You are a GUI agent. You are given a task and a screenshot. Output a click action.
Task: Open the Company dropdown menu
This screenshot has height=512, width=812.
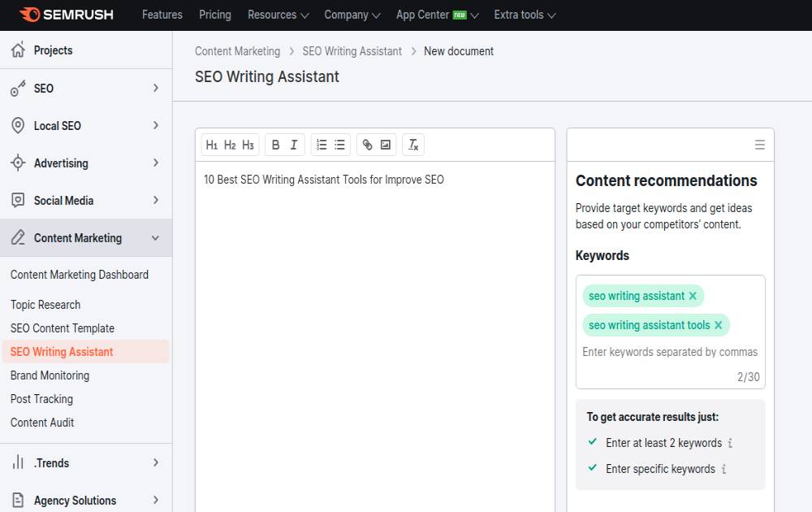pos(352,15)
